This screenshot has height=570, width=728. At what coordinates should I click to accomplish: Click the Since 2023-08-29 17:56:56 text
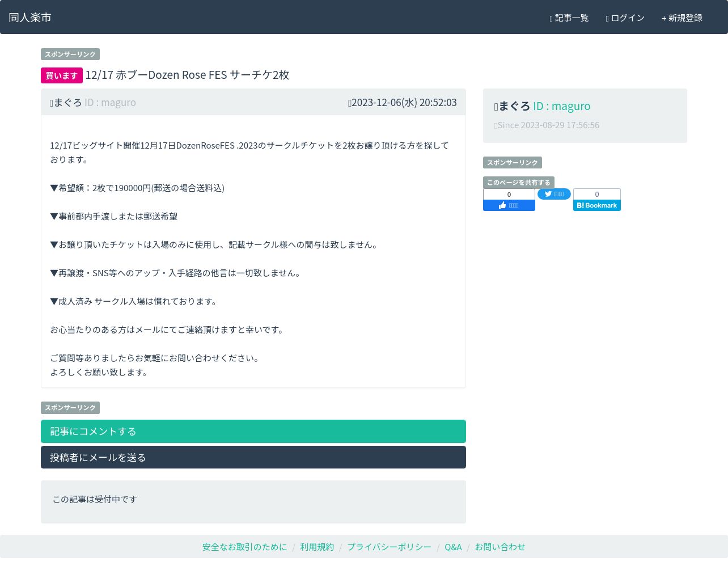click(x=547, y=125)
